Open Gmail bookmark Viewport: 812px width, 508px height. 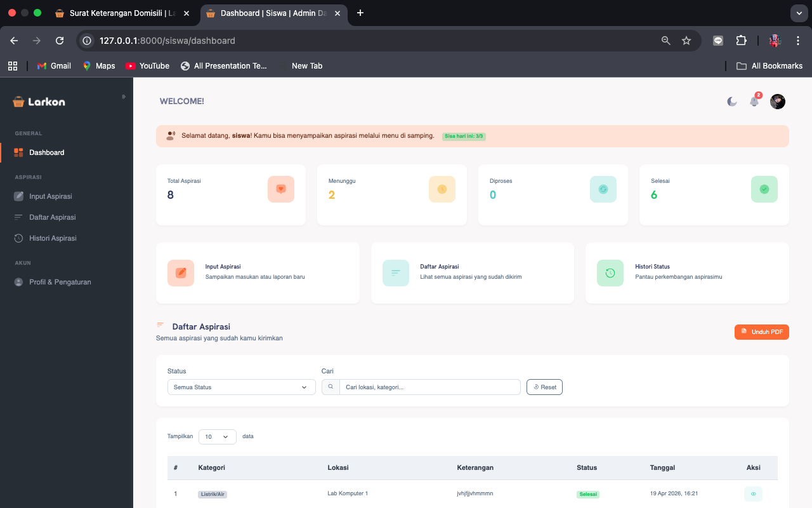pyautogui.click(x=54, y=66)
